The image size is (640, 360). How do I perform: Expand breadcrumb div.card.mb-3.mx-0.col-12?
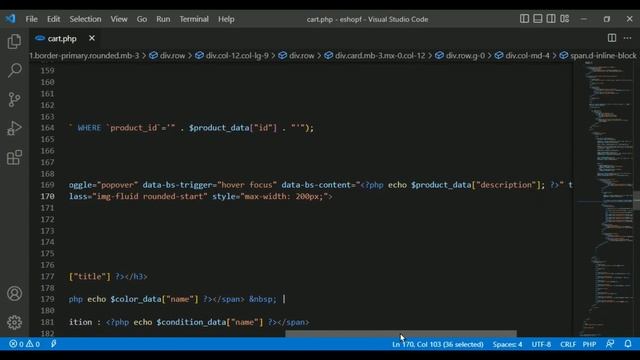tap(375, 56)
